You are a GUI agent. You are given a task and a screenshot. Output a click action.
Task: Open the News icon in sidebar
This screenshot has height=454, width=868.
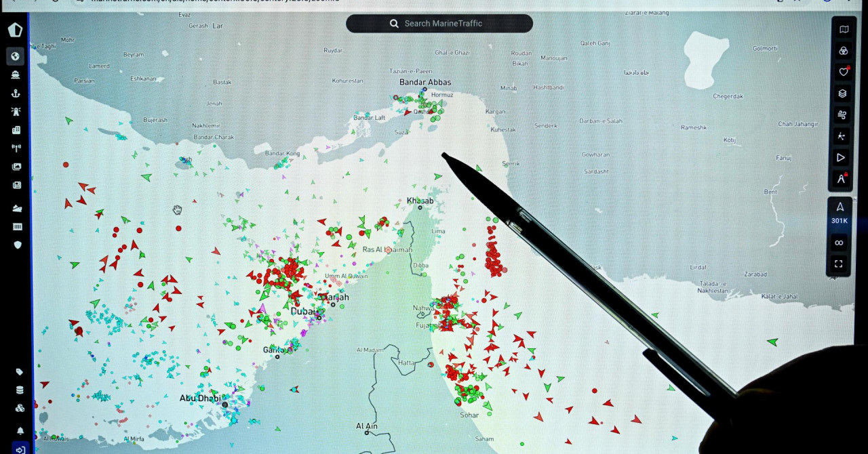16,185
